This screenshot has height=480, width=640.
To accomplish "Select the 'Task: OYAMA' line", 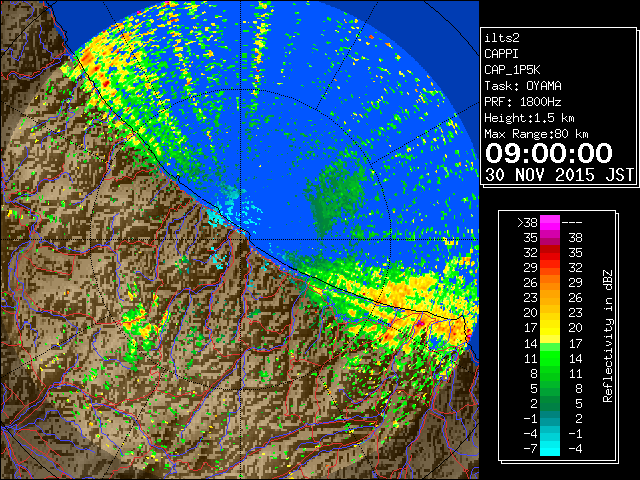I will coord(523,86).
